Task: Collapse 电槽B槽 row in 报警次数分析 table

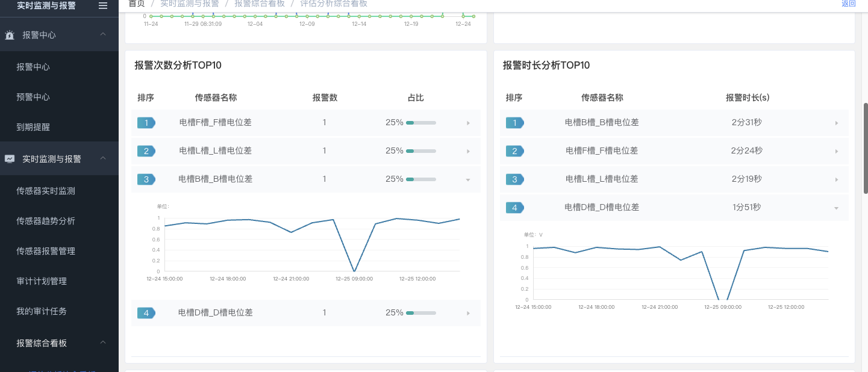Action: 468,180
